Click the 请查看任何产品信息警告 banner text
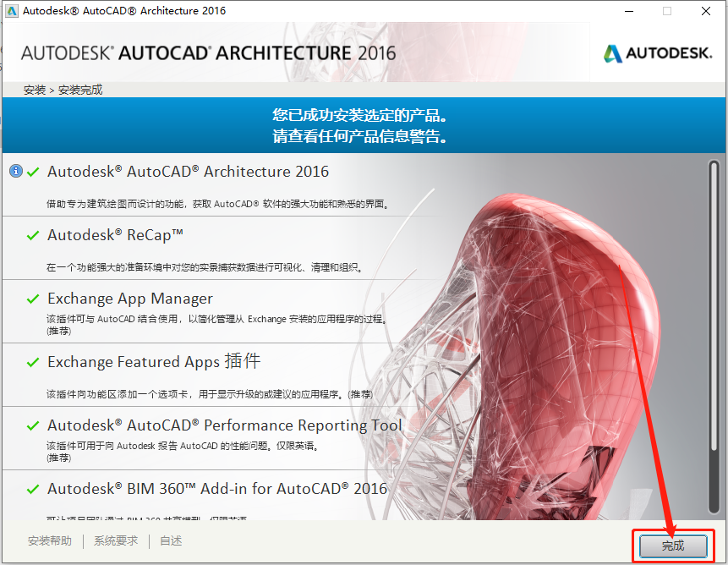728x565 pixels. tap(360, 136)
